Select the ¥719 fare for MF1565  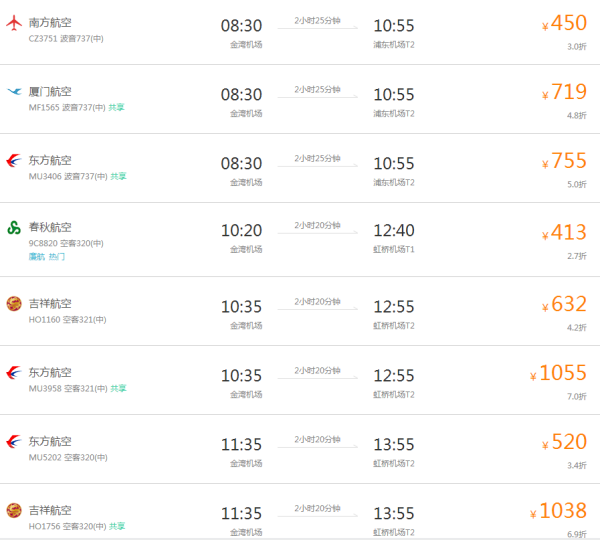[x=564, y=92]
